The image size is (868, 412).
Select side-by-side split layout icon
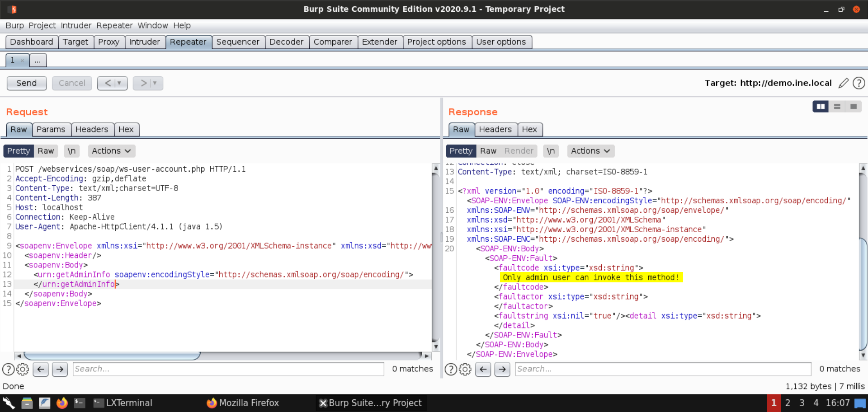point(821,107)
